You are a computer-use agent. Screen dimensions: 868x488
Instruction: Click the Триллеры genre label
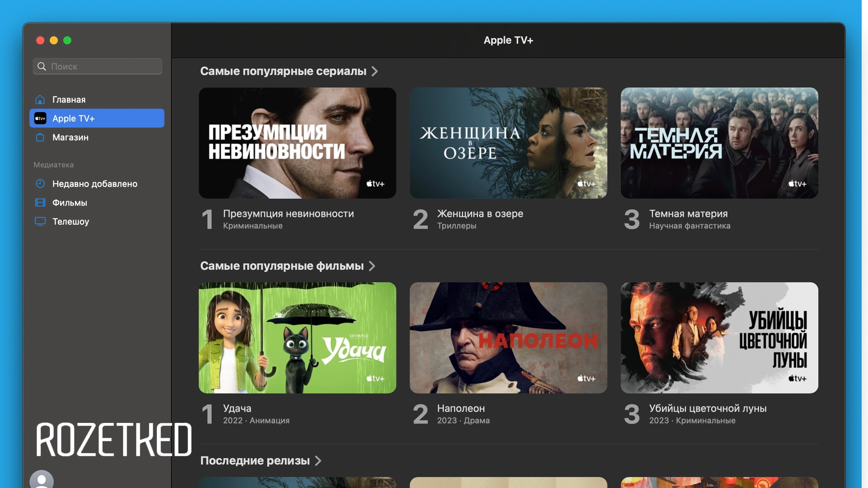(457, 226)
